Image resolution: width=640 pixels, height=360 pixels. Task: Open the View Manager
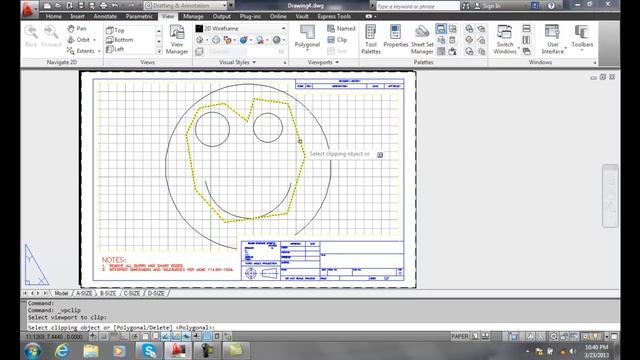(177, 40)
